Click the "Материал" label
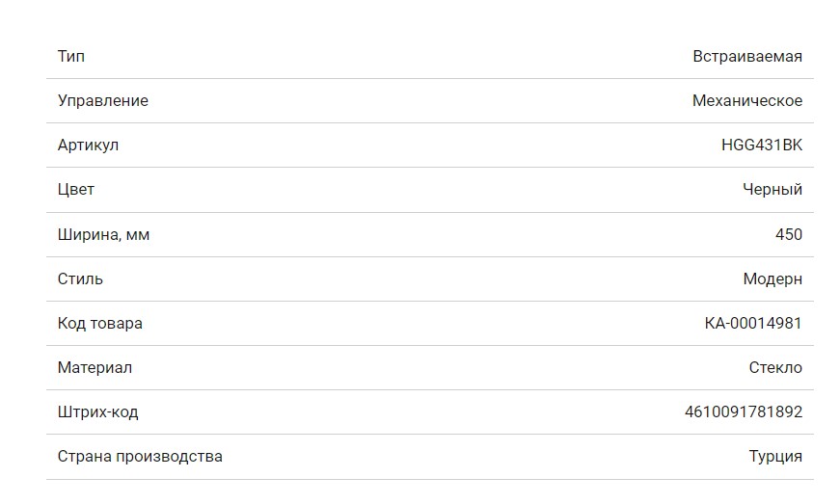This screenshot has height=504, width=840. pos(95,367)
